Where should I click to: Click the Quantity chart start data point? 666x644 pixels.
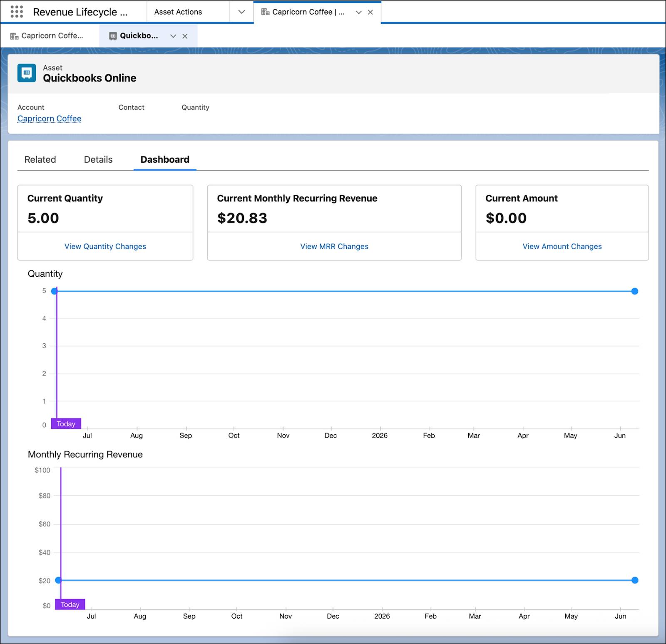click(x=54, y=291)
